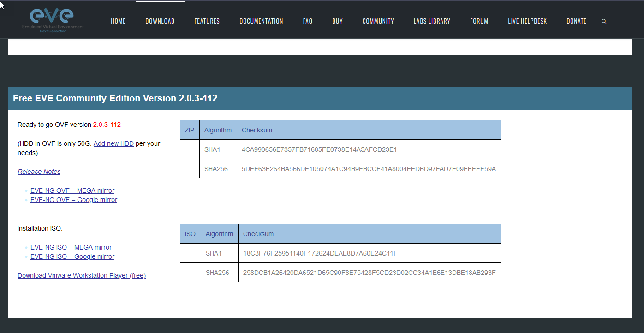Open the Forum link in navigation
Screen dimensions: 644x333
click(479, 21)
